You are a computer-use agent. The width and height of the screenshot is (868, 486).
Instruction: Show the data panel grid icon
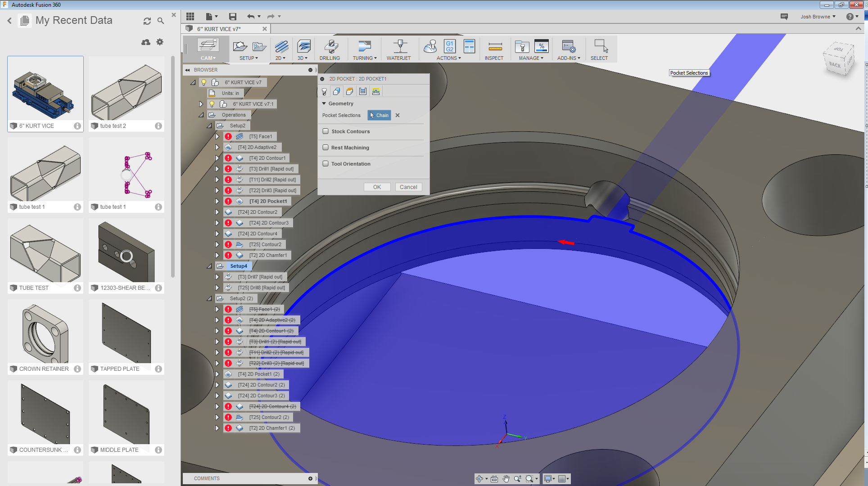(190, 17)
